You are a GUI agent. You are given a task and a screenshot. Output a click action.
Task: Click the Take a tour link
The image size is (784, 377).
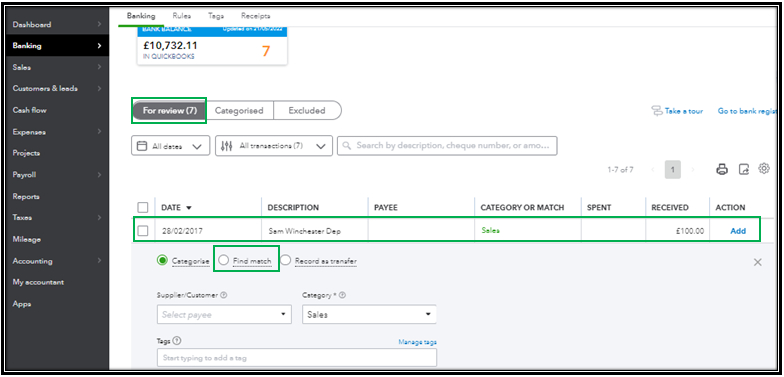click(677, 111)
